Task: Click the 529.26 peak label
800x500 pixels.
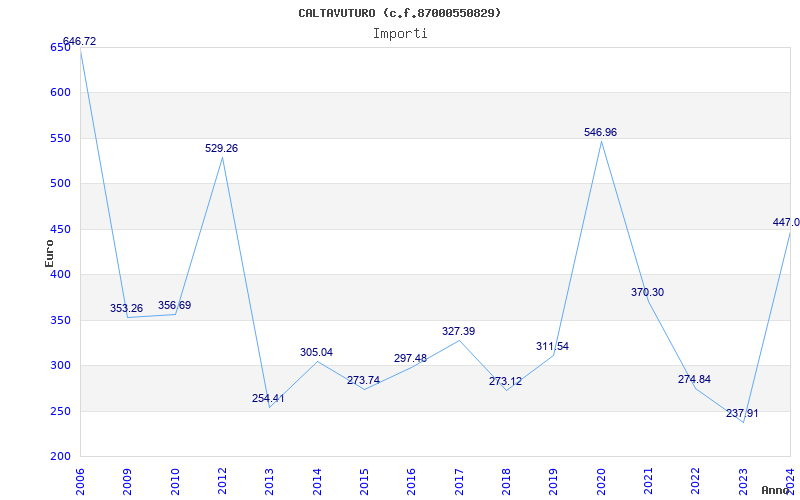Action: coord(221,148)
